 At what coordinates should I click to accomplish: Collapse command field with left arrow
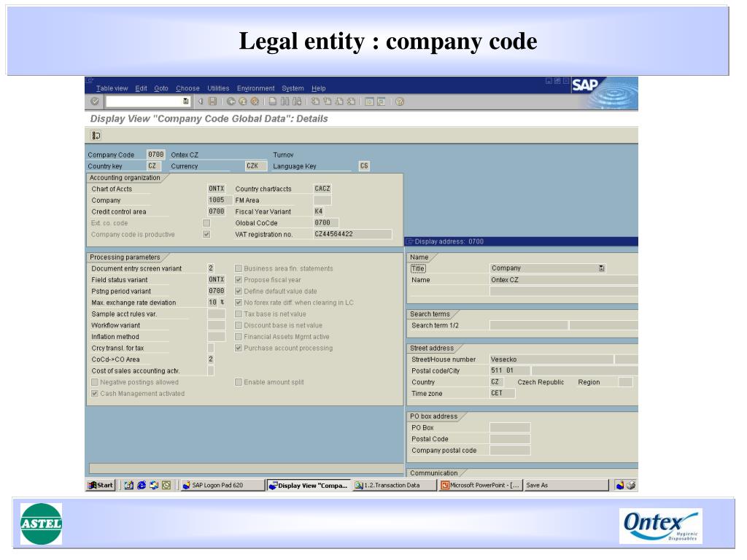click(x=201, y=101)
